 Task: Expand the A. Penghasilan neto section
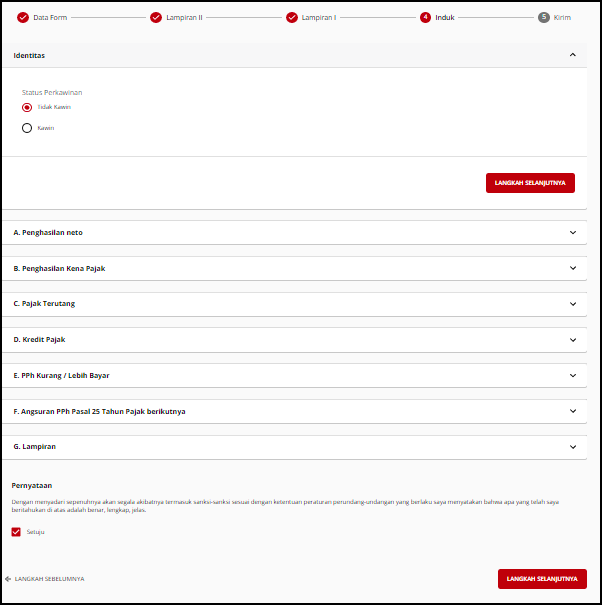[572, 232]
